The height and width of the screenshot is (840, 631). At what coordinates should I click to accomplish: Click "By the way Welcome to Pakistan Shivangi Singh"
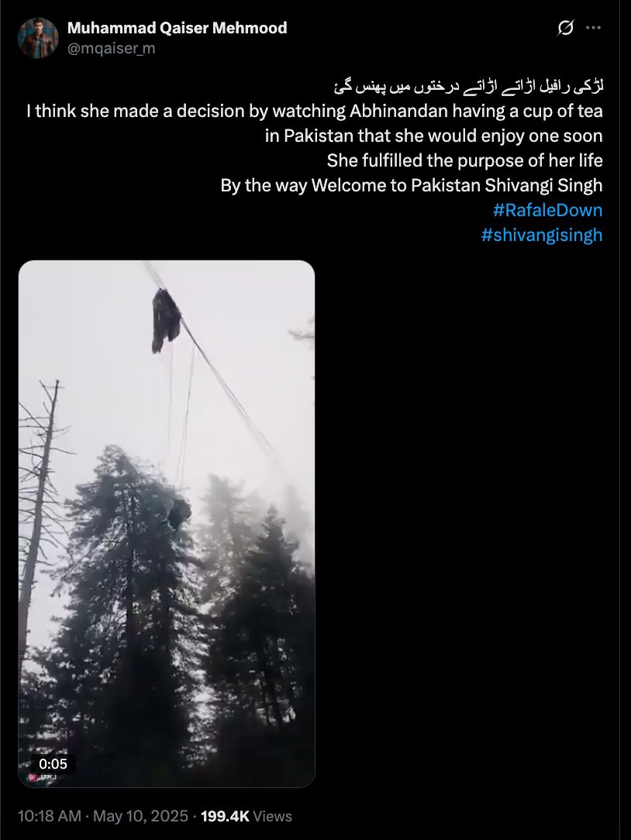[x=412, y=185]
